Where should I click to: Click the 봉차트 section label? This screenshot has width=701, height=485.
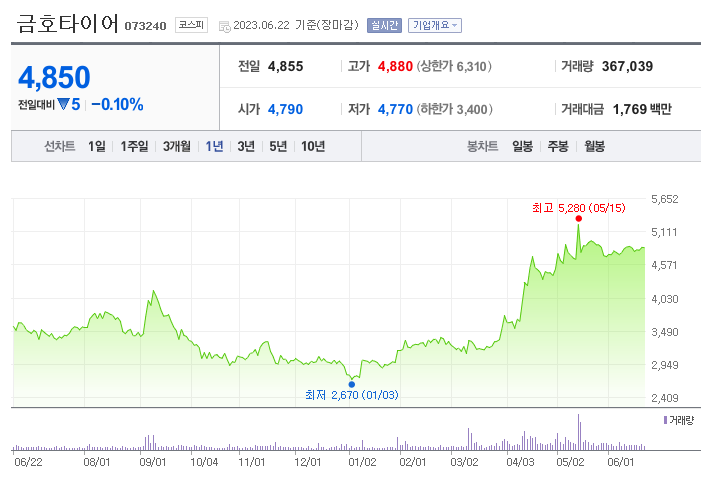pyautogui.click(x=482, y=146)
